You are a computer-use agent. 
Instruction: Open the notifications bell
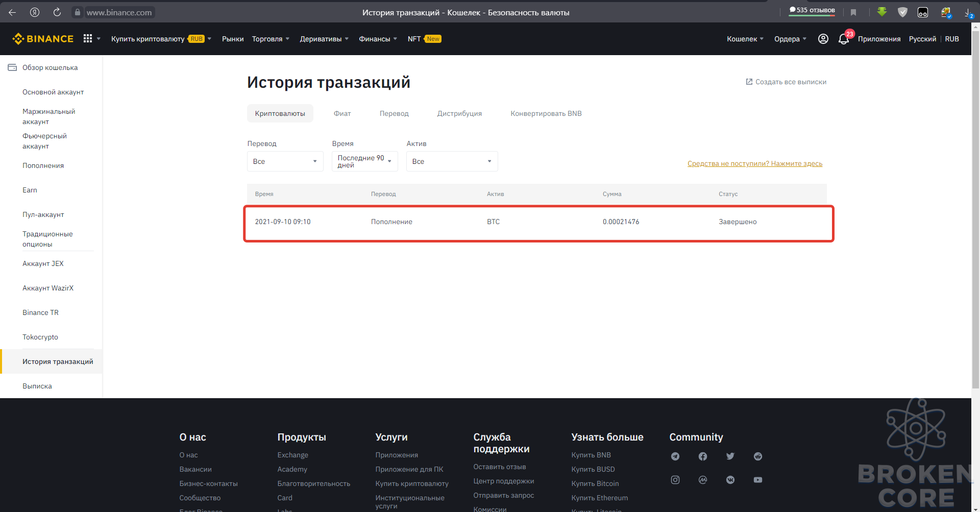(843, 39)
